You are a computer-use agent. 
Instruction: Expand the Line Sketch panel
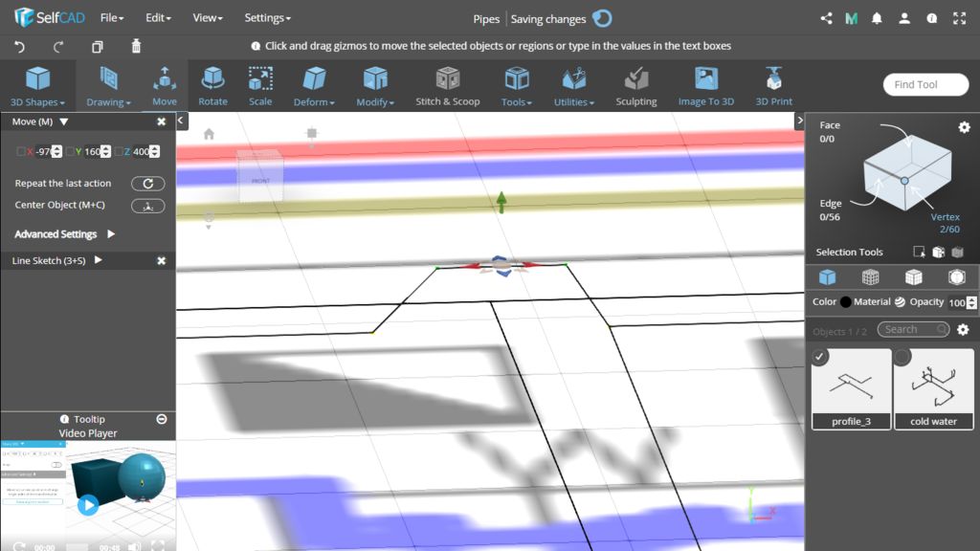pyautogui.click(x=98, y=260)
